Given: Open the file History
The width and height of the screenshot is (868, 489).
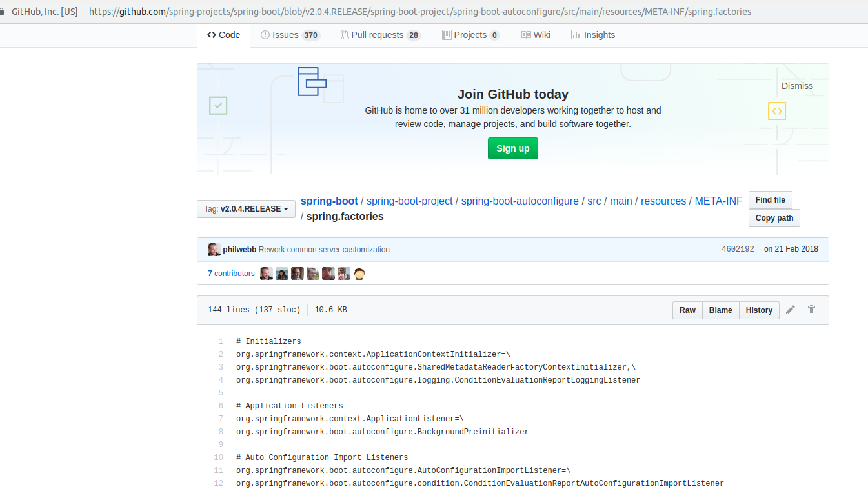Looking at the screenshot, I should coord(759,310).
